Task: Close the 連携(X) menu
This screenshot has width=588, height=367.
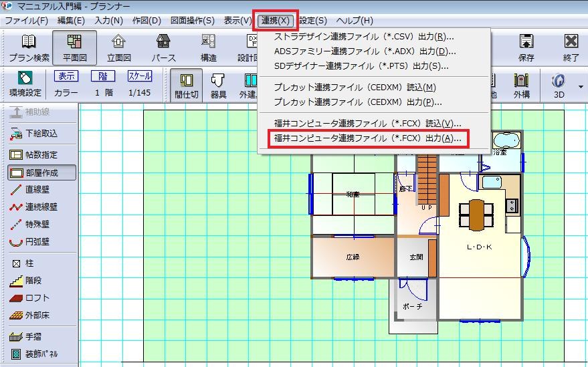Action: click(275, 21)
